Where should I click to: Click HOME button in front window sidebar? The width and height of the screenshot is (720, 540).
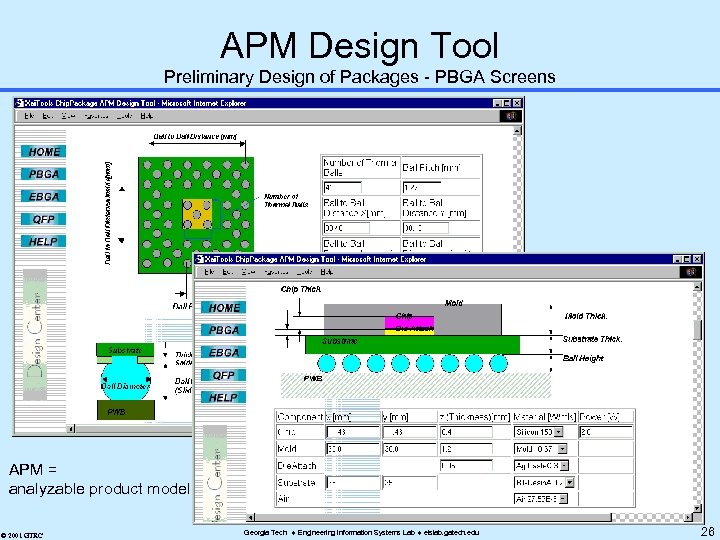(223, 308)
